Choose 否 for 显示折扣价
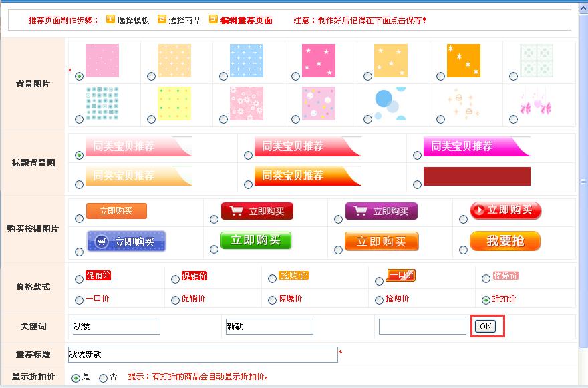The height and width of the screenshot is (388, 588). (103, 378)
